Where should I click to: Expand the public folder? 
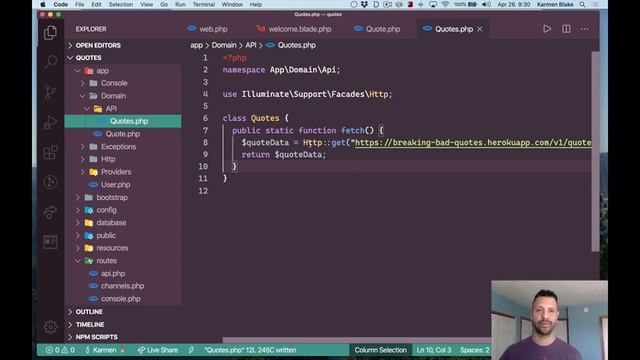(106, 236)
